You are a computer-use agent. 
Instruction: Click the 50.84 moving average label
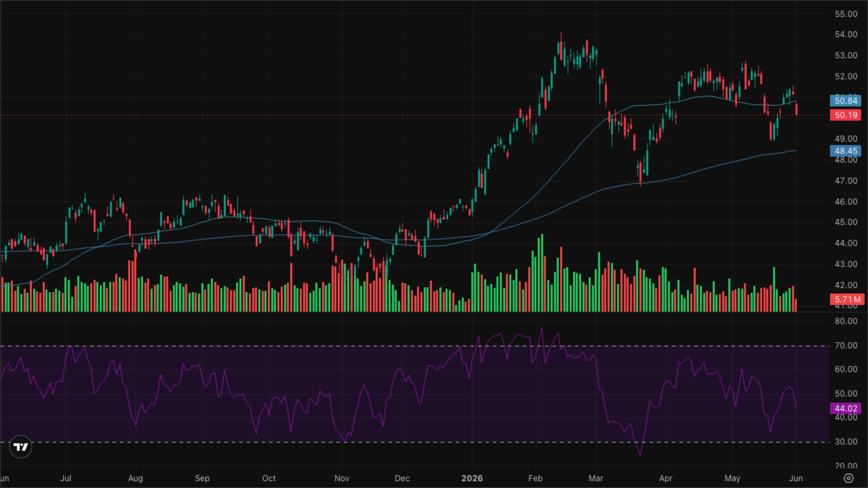(x=846, y=101)
